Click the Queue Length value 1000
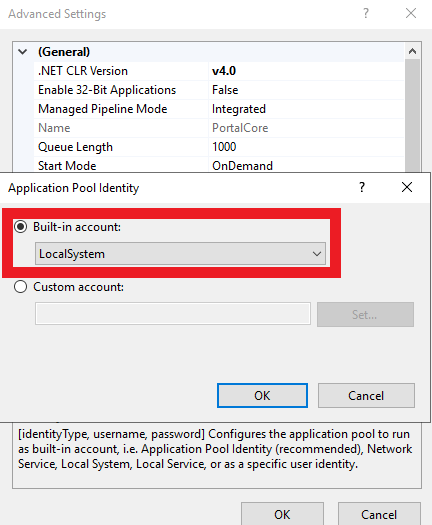The width and height of the screenshot is (432, 525). tap(224, 147)
